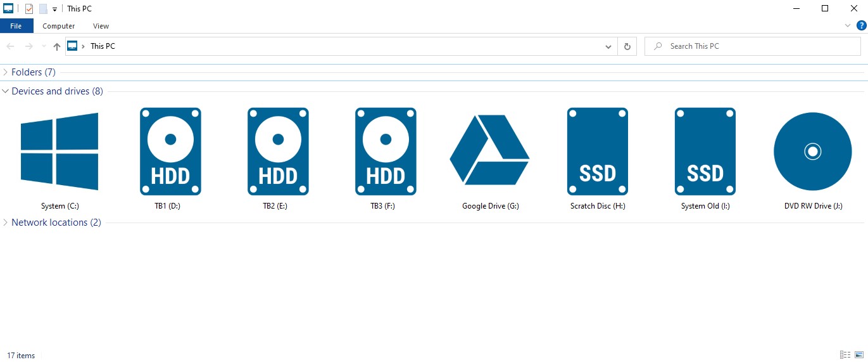Click the chevron after the address bar icon
The width and height of the screenshot is (868, 362).
[84, 46]
